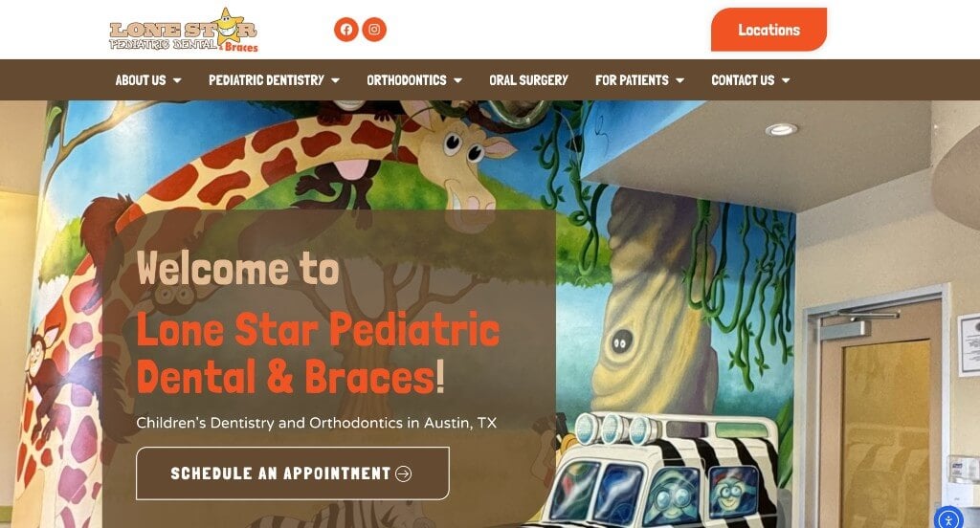Open the Oral Surgery menu item
Screen dimensions: 980x528
(x=528, y=80)
